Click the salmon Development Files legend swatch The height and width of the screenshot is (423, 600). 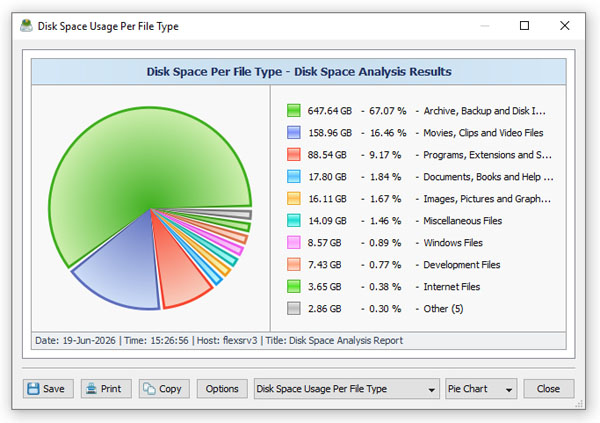[293, 265]
